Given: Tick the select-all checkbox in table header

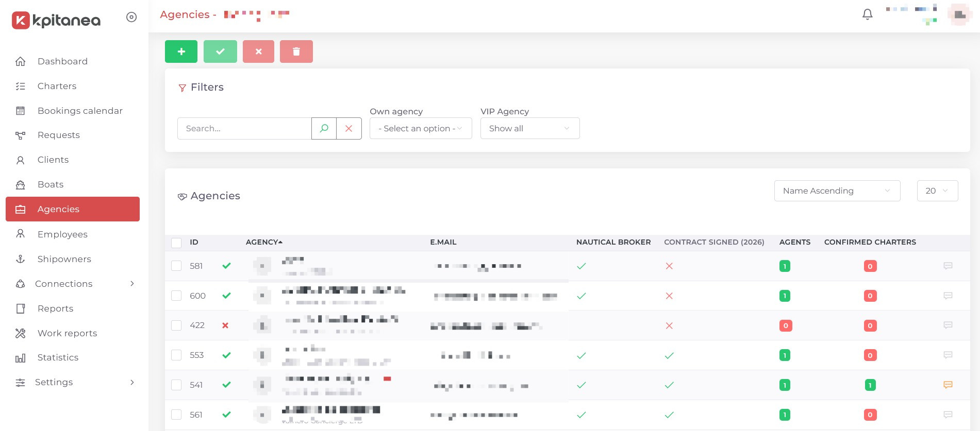Looking at the screenshot, I should [176, 243].
